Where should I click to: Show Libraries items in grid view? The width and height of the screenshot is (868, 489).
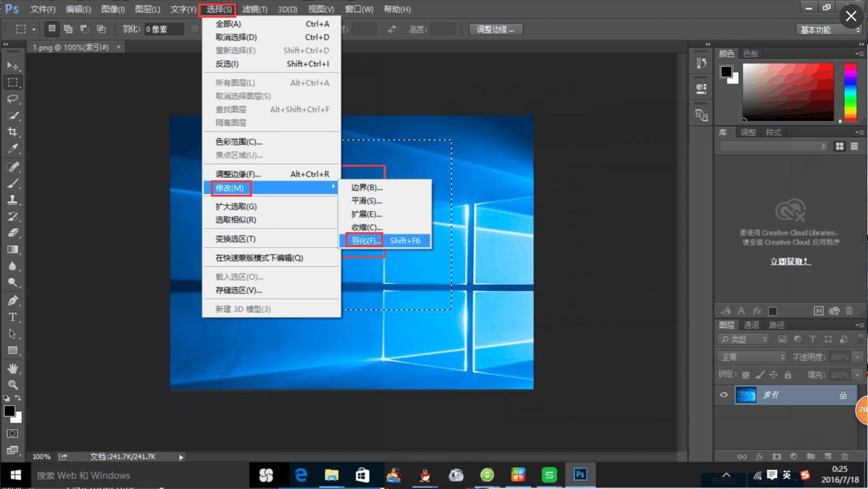(x=839, y=147)
